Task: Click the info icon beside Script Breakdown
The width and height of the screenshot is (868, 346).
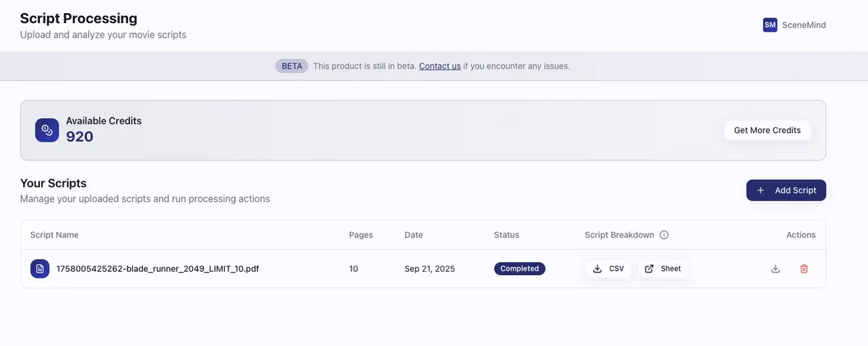Action: (x=664, y=235)
